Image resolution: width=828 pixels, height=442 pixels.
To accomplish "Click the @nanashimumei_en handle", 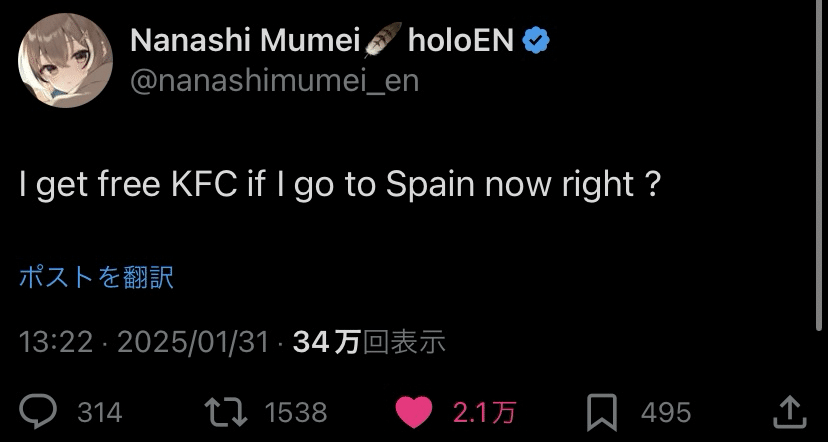I will point(275,80).
